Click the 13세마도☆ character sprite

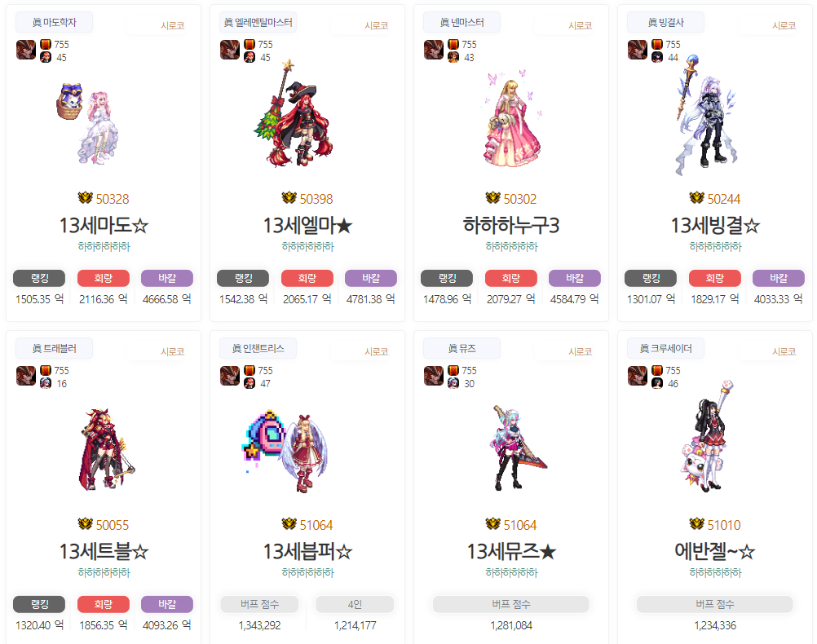(x=87, y=123)
